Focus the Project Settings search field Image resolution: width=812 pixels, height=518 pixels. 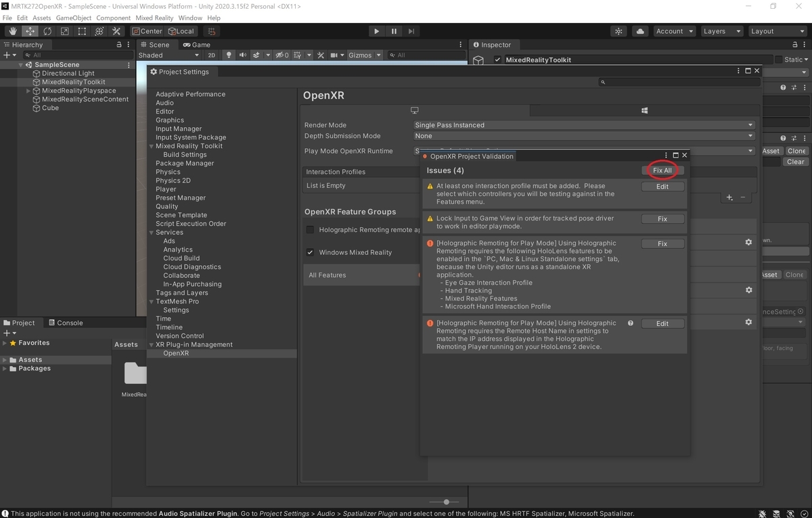tap(679, 83)
